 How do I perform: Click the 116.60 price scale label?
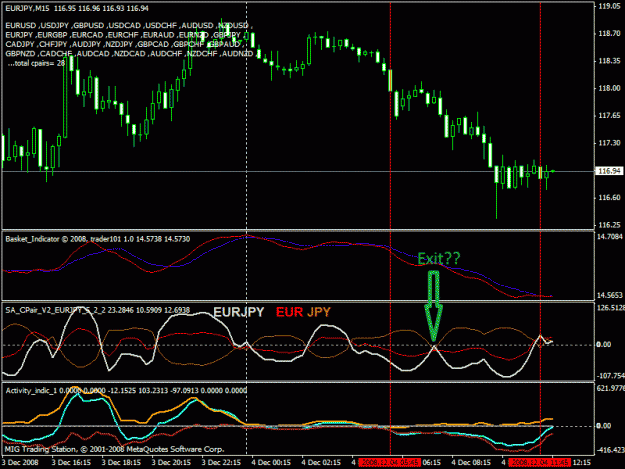pyautogui.click(x=609, y=198)
